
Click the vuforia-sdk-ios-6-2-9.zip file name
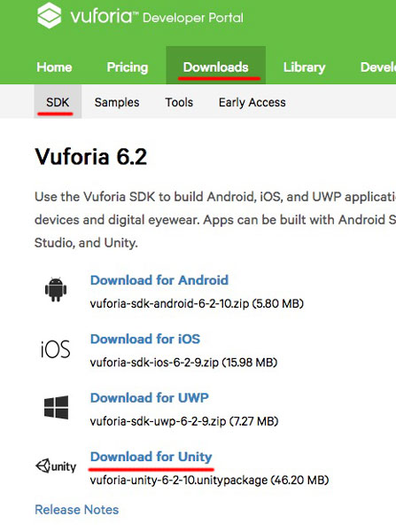point(154,363)
